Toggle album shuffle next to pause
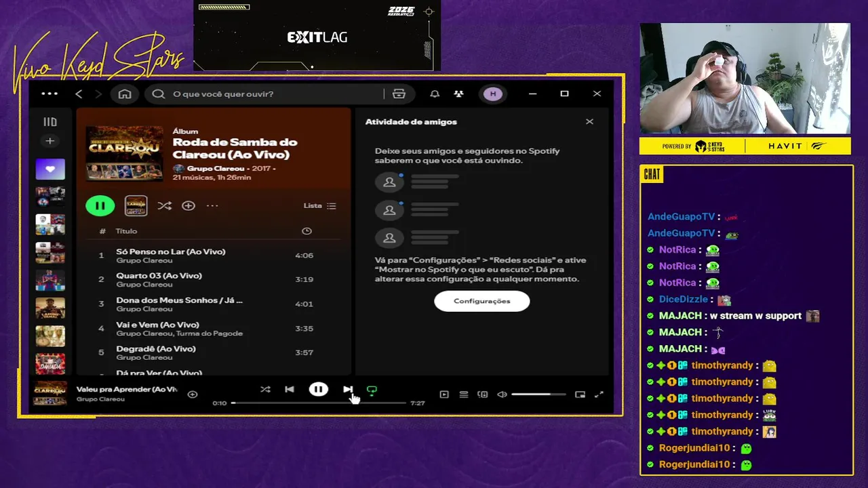The image size is (868, 488). 164,205
